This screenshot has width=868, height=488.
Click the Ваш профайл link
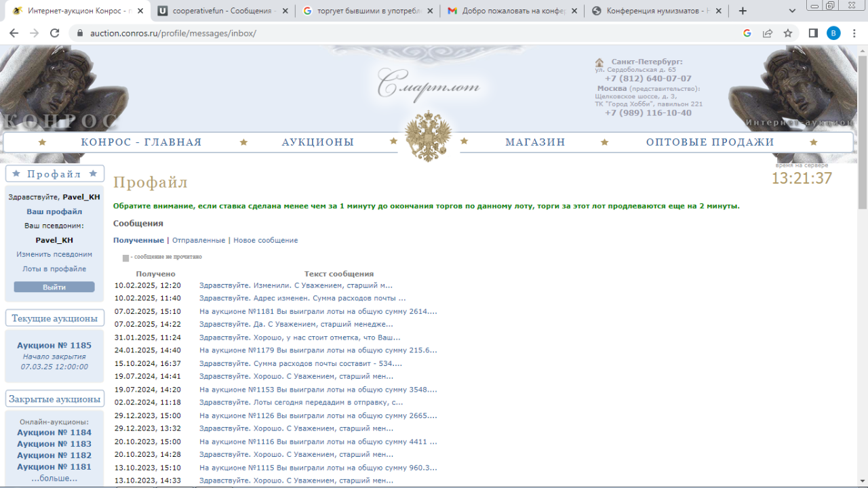(54, 211)
